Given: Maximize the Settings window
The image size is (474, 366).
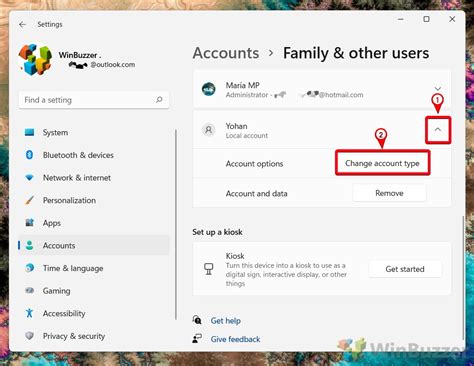Looking at the screenshot, I should pyautogui.click(x=426, y=19).
